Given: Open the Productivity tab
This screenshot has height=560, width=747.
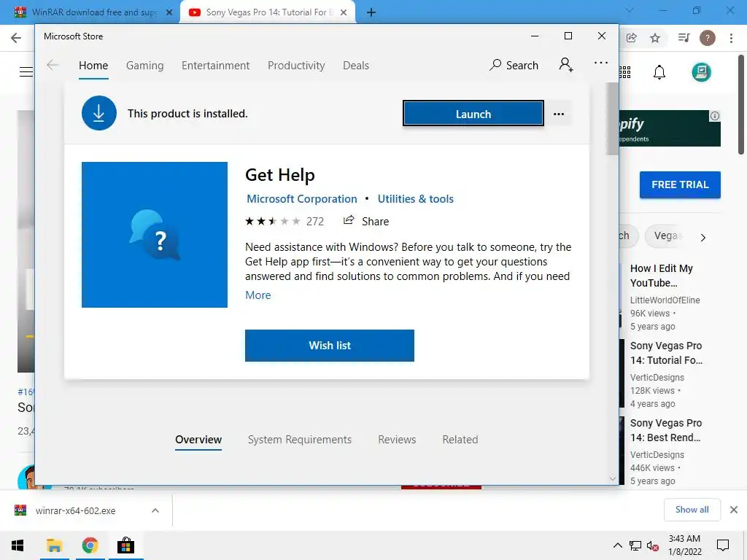Looking at the screenshot, I should point(296,66).
